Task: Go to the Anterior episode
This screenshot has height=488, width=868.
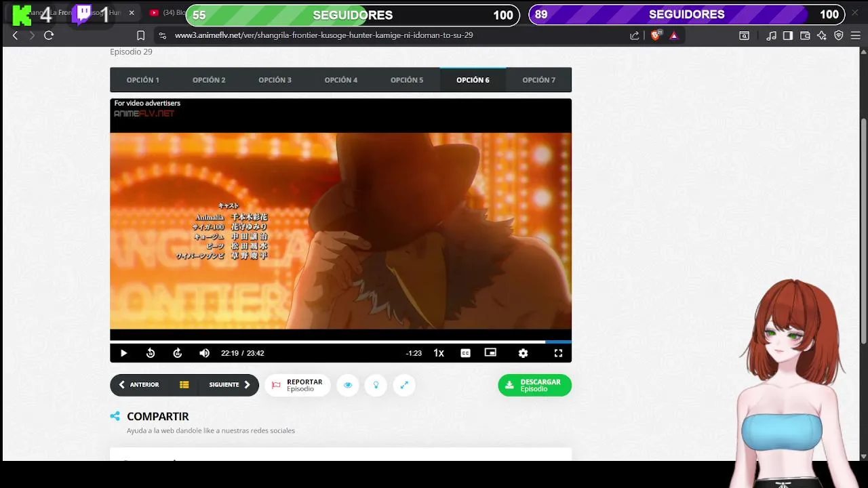Action: pos(138,385)
